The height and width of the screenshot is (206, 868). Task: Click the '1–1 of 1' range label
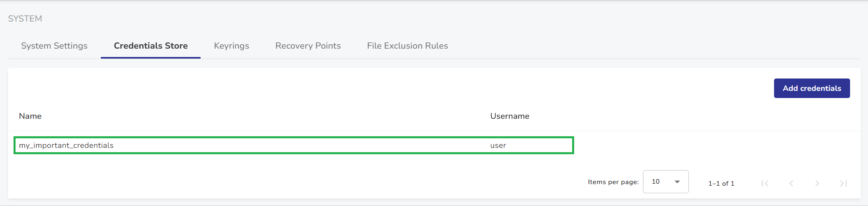721,183
